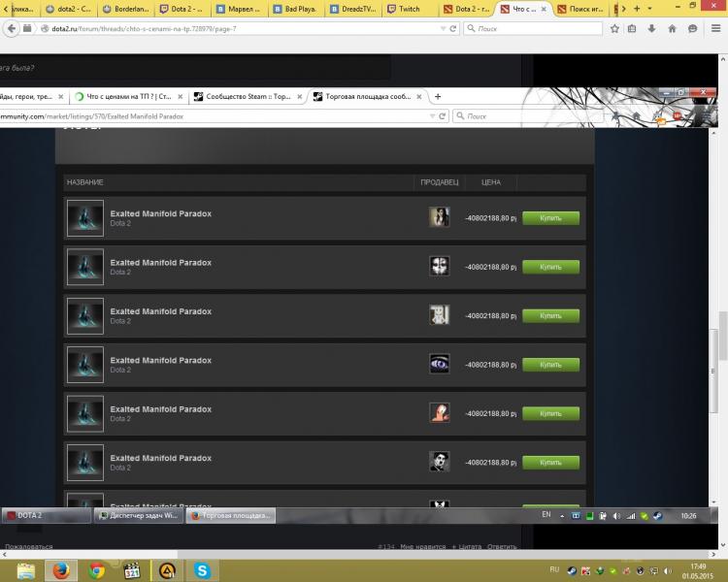The height and width of the screenshot is (582, 728).
Task: Reload the dota2.ru forum page
Action: 453,28
